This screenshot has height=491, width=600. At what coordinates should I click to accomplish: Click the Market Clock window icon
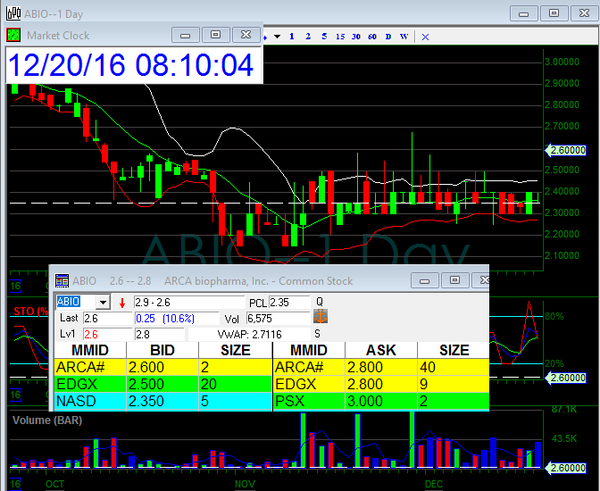[14, 34]
